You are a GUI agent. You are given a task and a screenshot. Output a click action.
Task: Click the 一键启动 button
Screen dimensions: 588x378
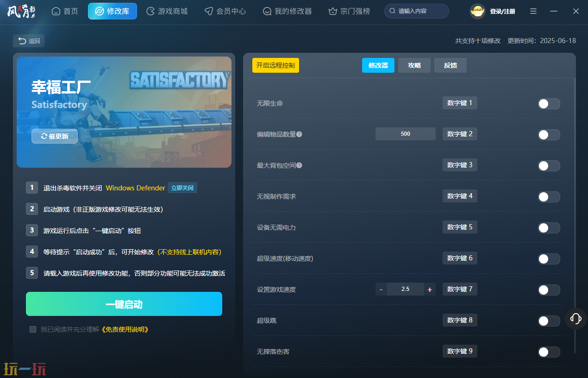pos(124,304)
